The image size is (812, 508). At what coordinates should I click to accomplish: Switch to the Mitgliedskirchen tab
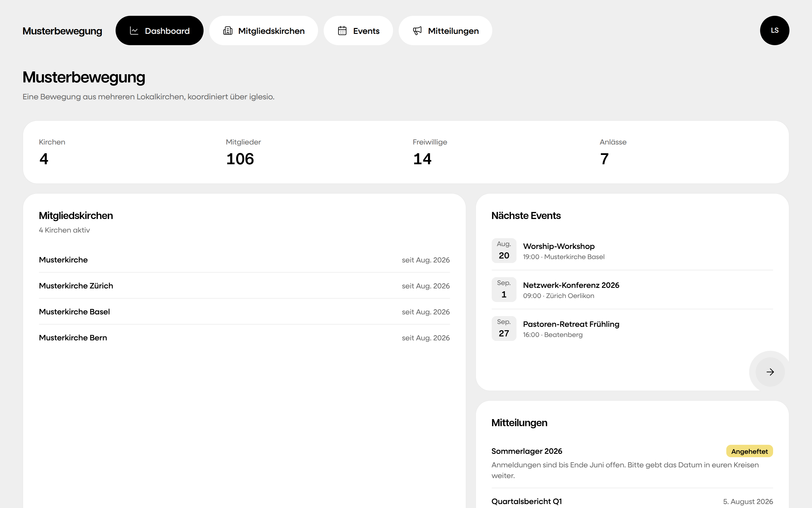[x=263, y=30]
